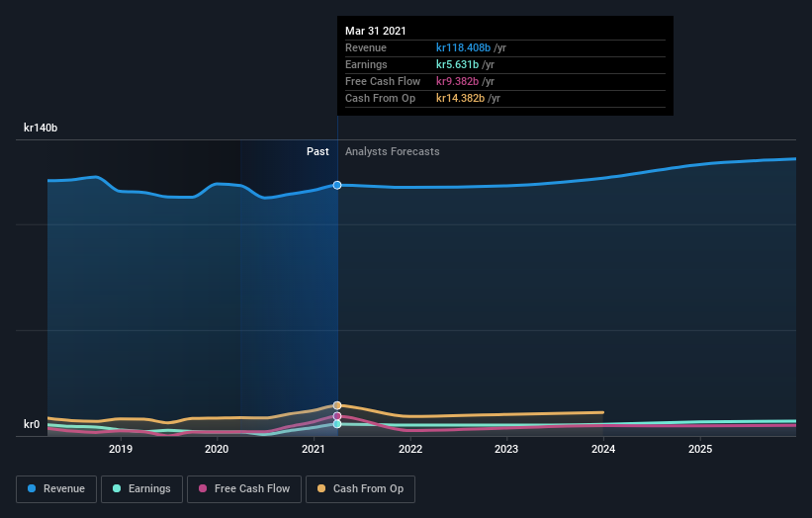Click the orange Cash From Op data point

click(337, 405)
